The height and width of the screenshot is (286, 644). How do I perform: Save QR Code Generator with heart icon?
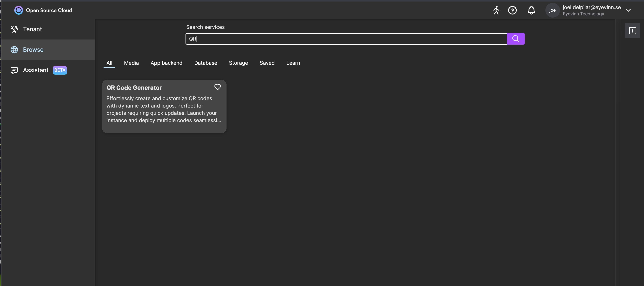click(x=218, y=87)
